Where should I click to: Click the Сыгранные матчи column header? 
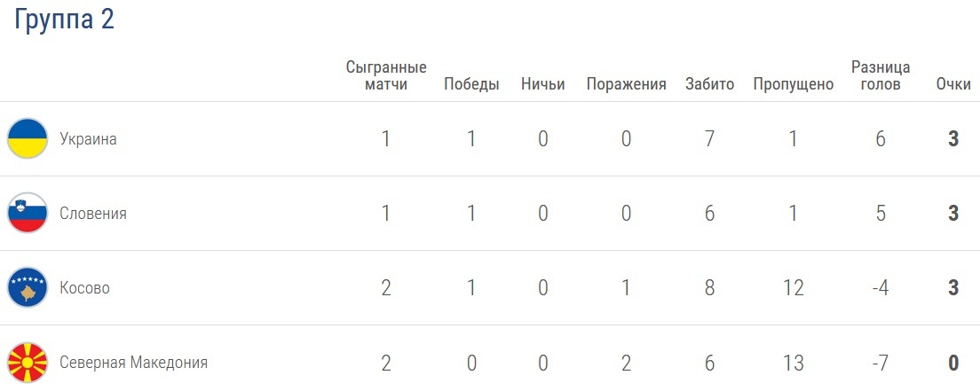pyautogui.click(x=386, y=76)
